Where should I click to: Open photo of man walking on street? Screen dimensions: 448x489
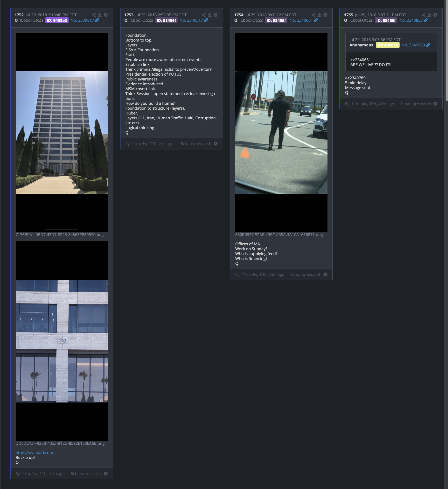[281, 132]
